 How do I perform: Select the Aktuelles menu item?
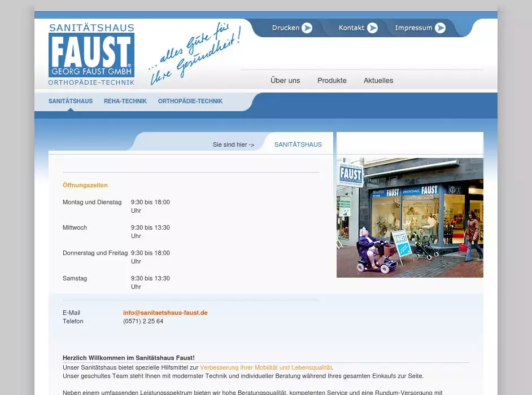click(x=378, y=80)
